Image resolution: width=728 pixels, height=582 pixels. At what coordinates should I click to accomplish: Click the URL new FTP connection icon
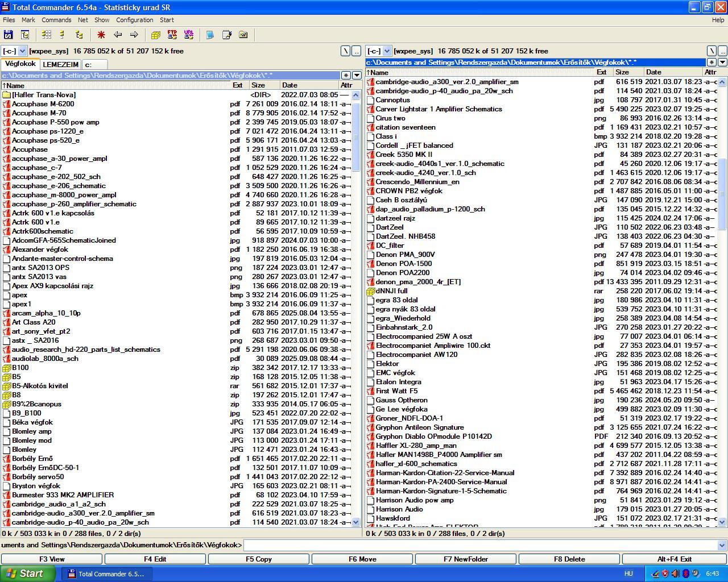pos(189,35)
